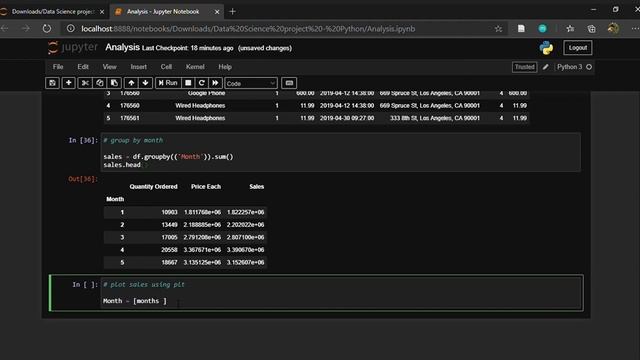
Task: Click the 10903 quantity value for month 1
Action: (169, 212)
